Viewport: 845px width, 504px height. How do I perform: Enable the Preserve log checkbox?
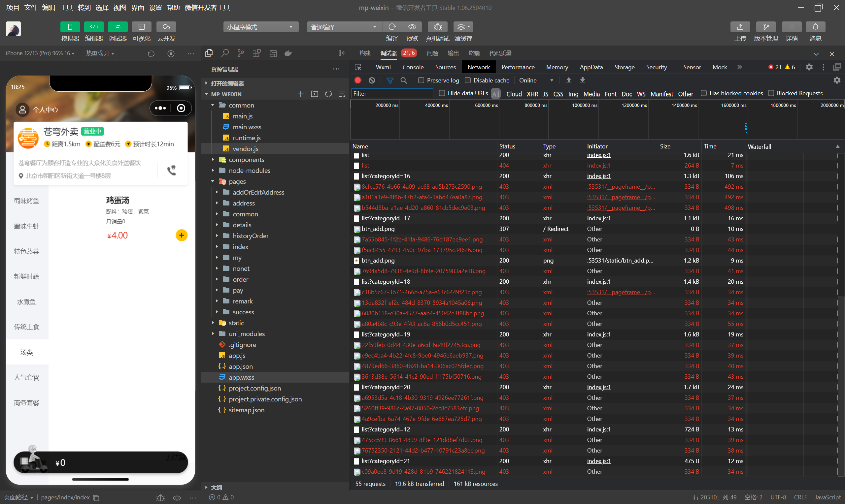(421, 80)
